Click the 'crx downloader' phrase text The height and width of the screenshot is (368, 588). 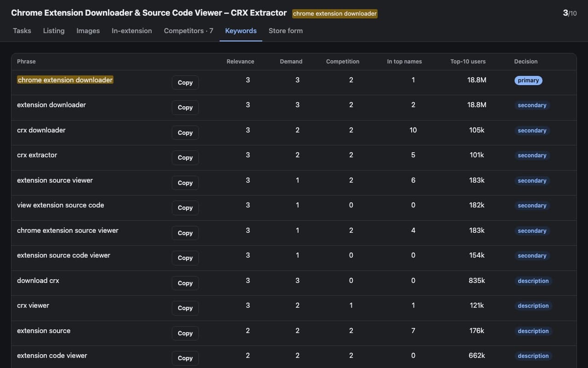[x=41, y=130]
